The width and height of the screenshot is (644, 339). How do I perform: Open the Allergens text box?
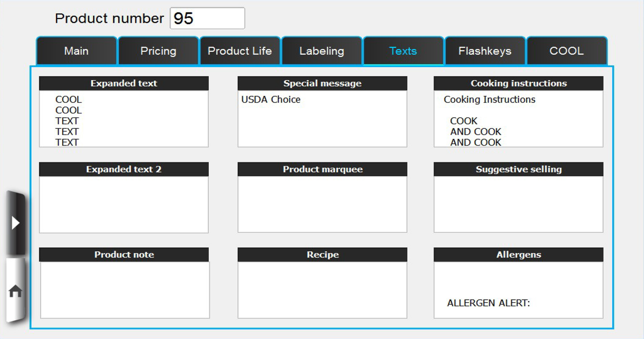coord(518,290)
